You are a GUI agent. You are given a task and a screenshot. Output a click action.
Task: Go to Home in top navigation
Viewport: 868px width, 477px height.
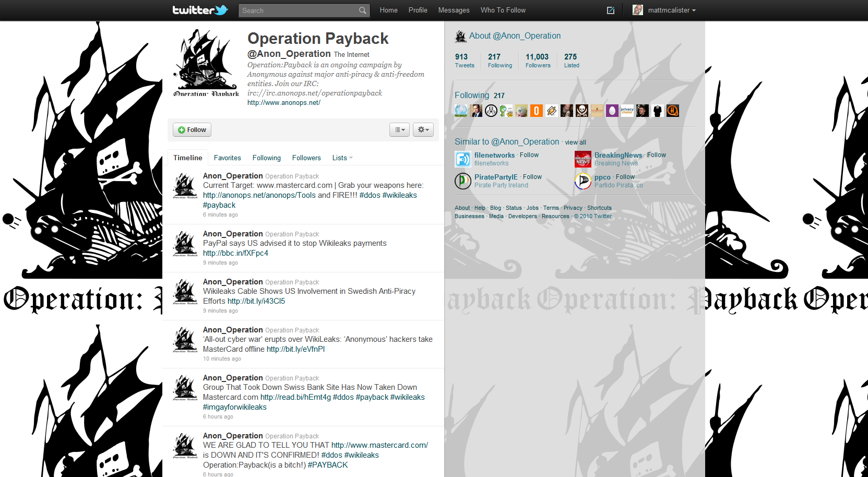click(389, 10)
